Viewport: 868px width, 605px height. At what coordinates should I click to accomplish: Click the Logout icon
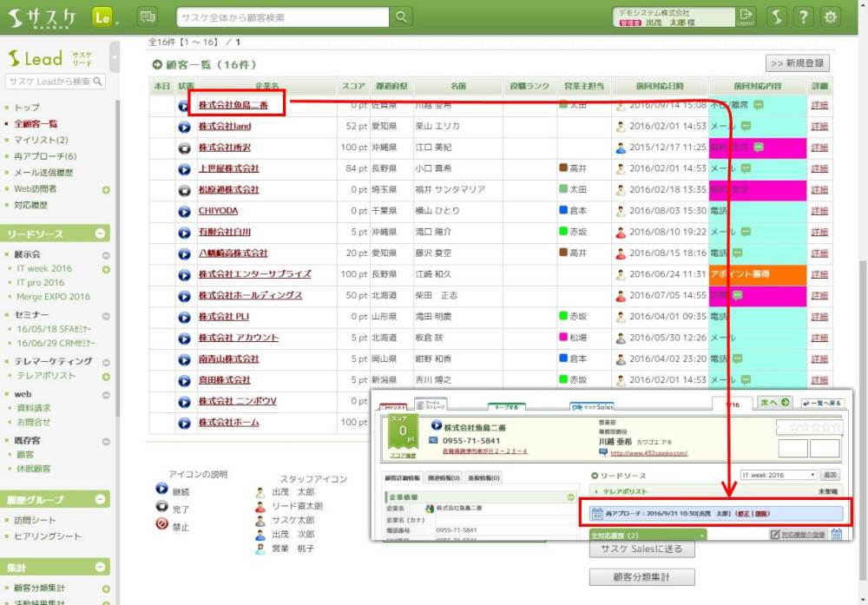(x=746, y=17)
